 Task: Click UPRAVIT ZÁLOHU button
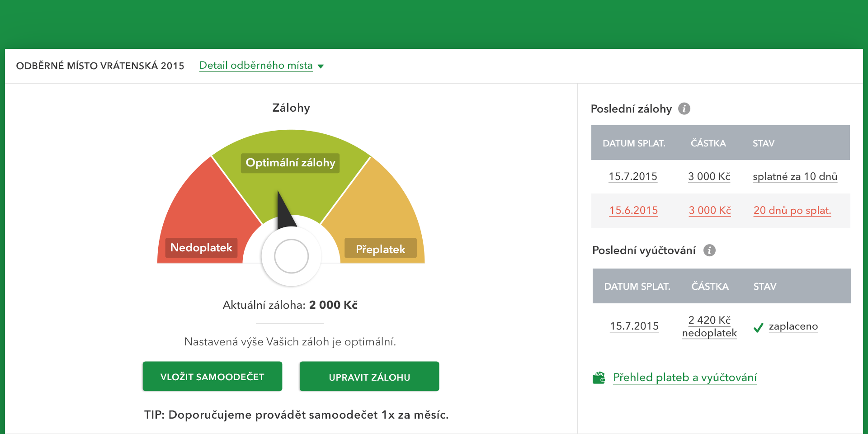[x=369, y=376]
